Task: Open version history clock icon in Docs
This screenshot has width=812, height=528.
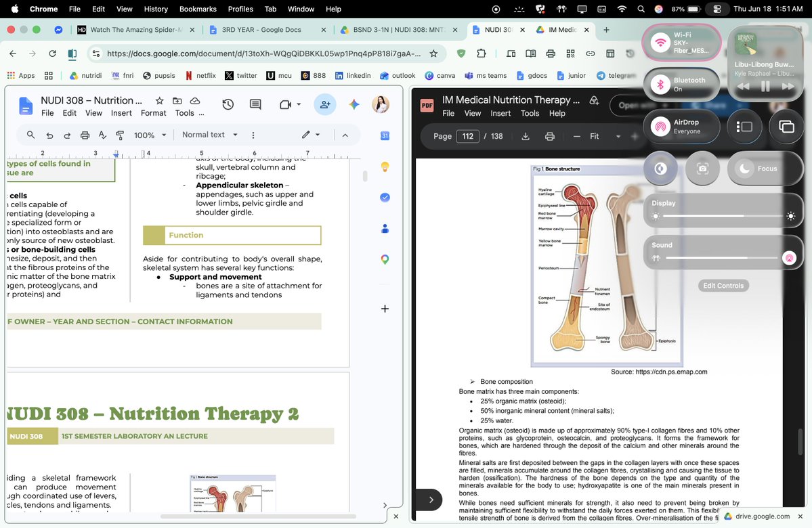Action: point(228,104)
